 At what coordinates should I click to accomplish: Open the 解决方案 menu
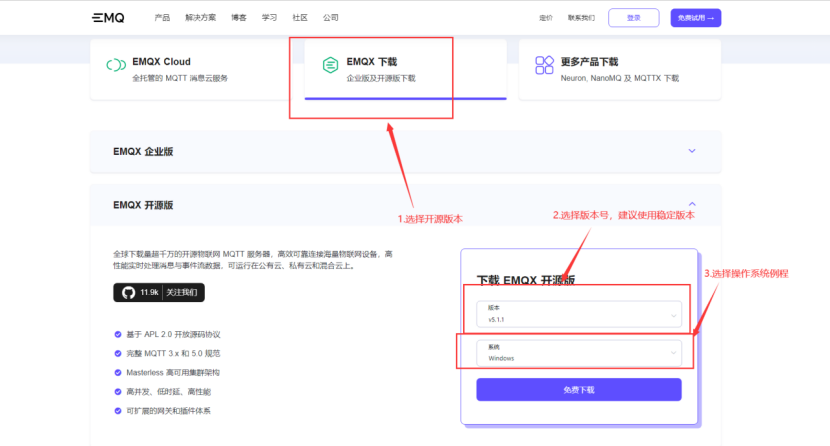coord(201,17)
